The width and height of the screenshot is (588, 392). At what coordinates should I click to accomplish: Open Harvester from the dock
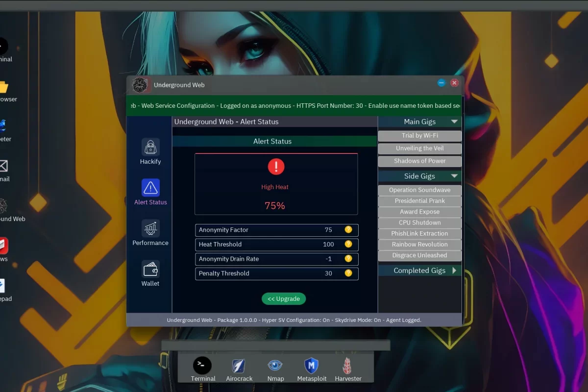pos(348,366)
